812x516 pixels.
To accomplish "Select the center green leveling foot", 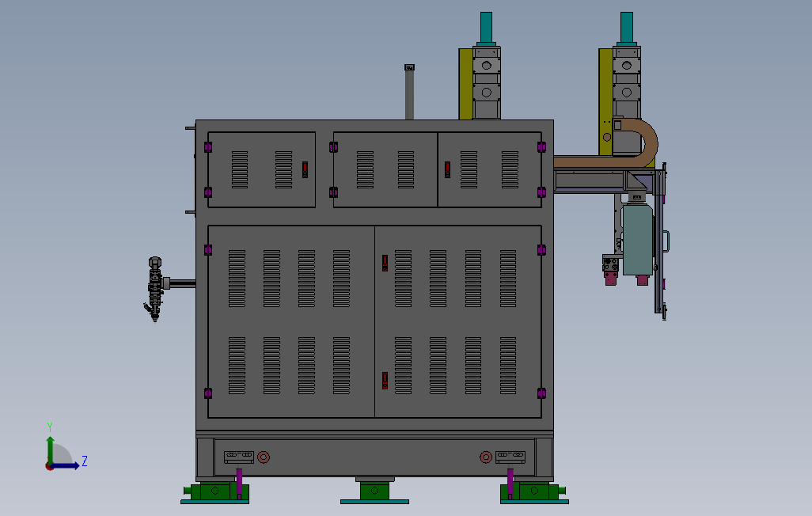I will [374, 490].
